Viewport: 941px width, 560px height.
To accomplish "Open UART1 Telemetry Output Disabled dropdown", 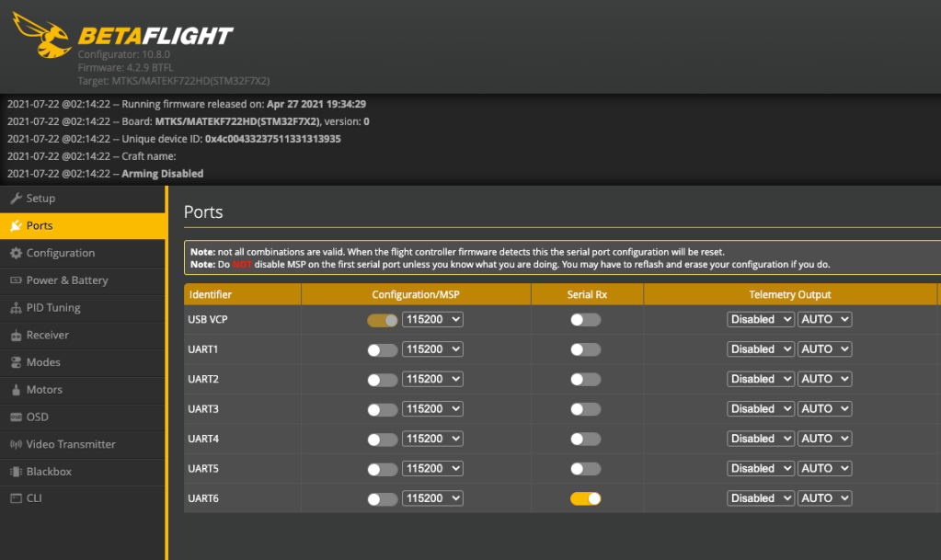I will coord(760,349).
